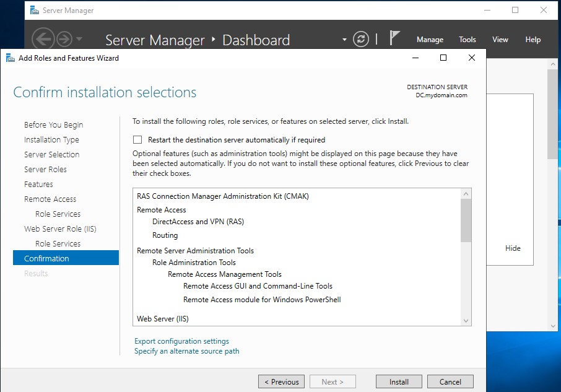Screen dimensions: 561x392
Task: Click the Add Roles wizard title icon
Action: (11, 58)
